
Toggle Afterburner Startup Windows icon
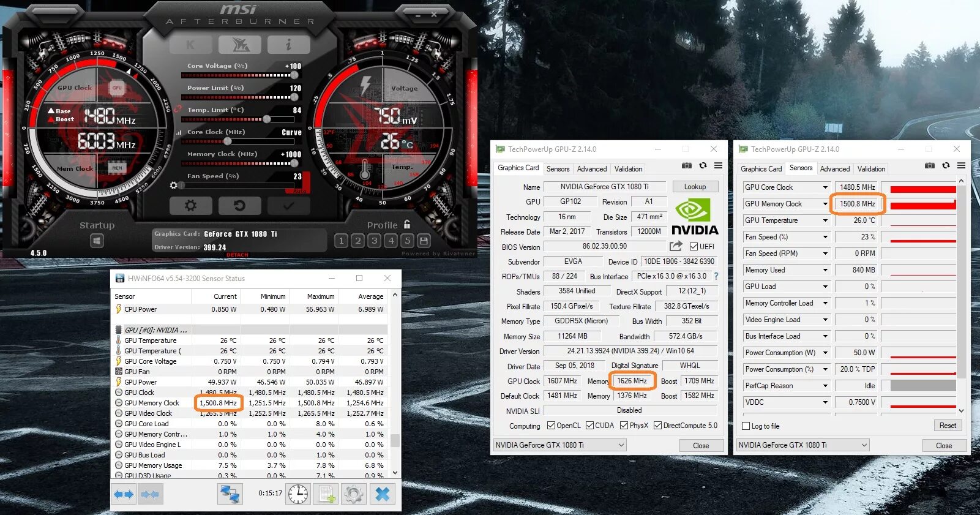97,241
